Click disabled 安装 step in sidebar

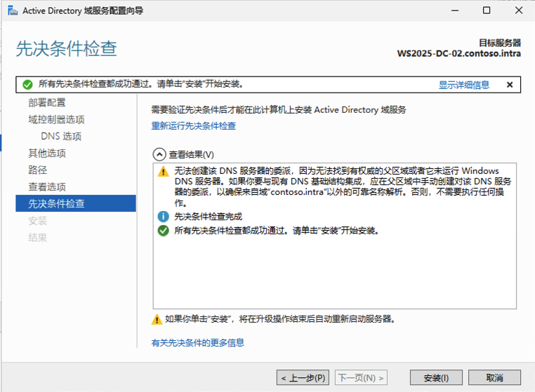(x=37, y=220)
